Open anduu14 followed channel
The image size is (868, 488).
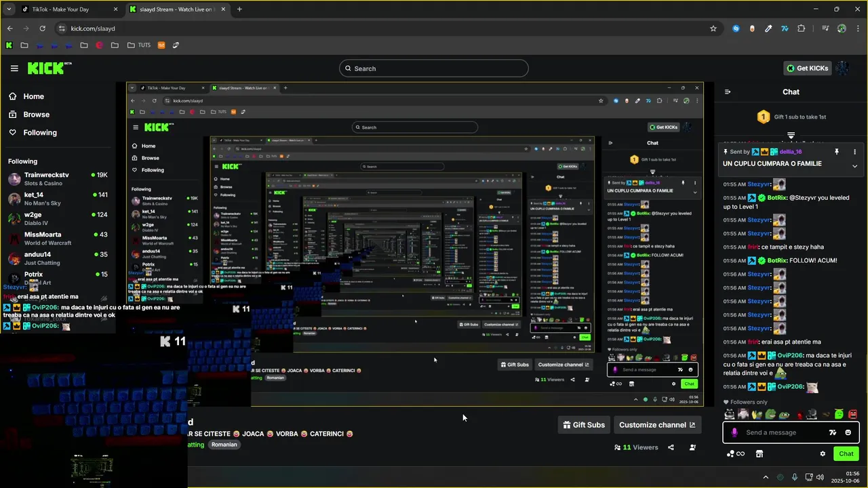(x=58, y=258)
